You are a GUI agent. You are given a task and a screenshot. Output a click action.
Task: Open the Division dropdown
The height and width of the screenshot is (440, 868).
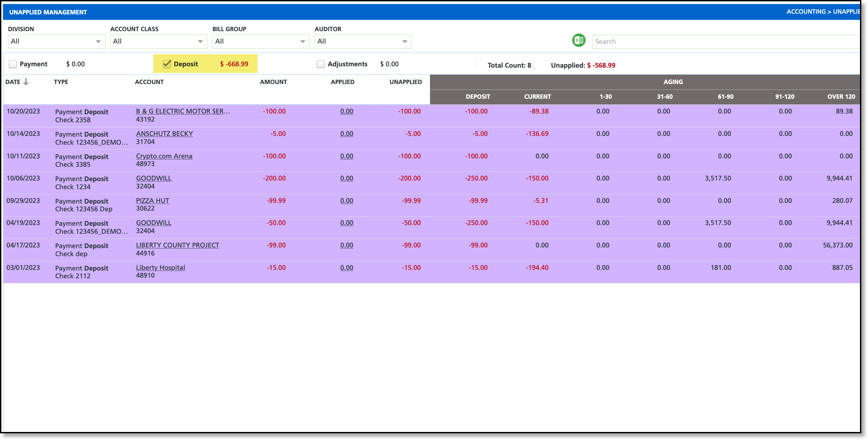tap(56, 42)
